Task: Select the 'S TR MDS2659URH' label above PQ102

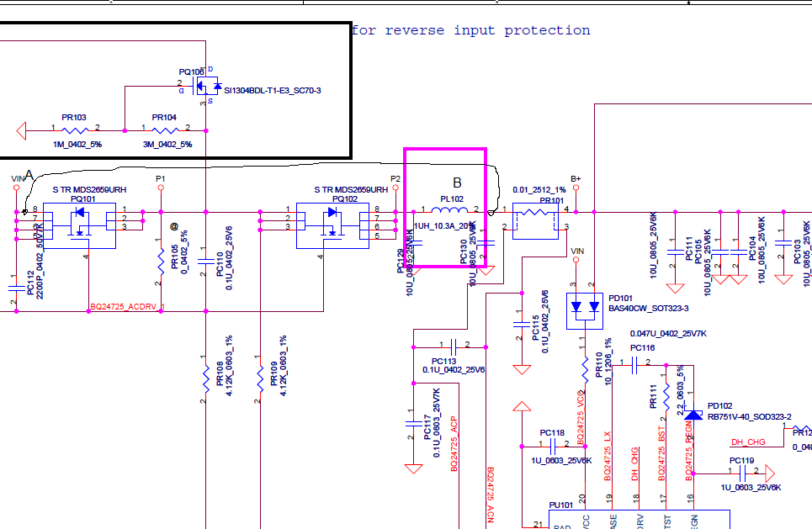Action: [x=351, y=190]
